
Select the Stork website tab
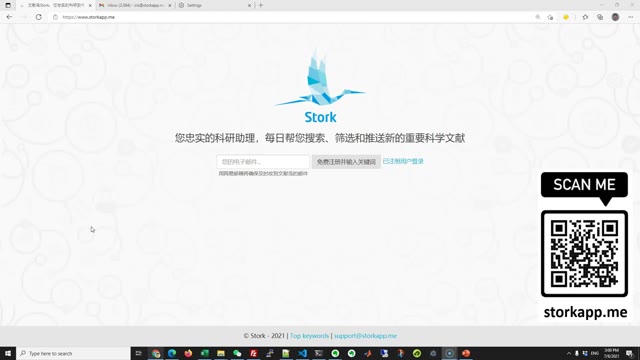tap(55, 5)
